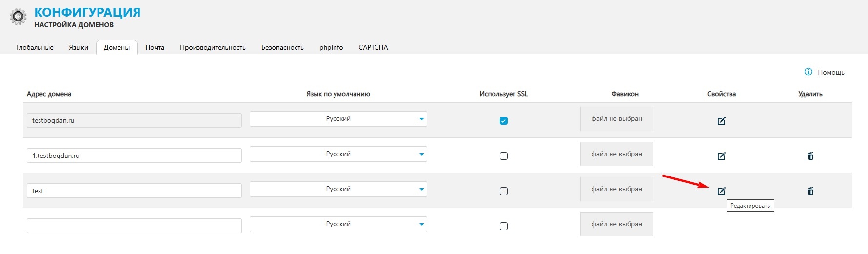This screenshot has height=254, width=868.
Task: Tick SSL checkbox in the empty row
Action: click(x=504, y=226)
